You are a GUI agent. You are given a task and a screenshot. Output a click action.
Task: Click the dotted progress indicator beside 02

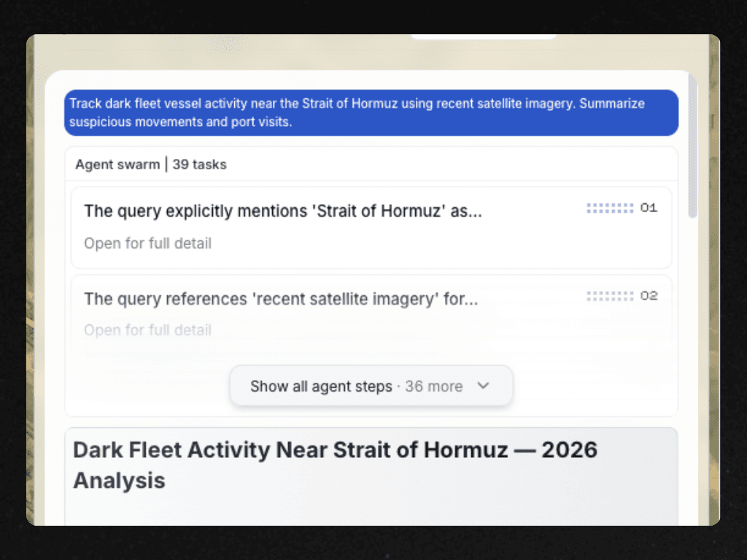(x=610, y=296)
